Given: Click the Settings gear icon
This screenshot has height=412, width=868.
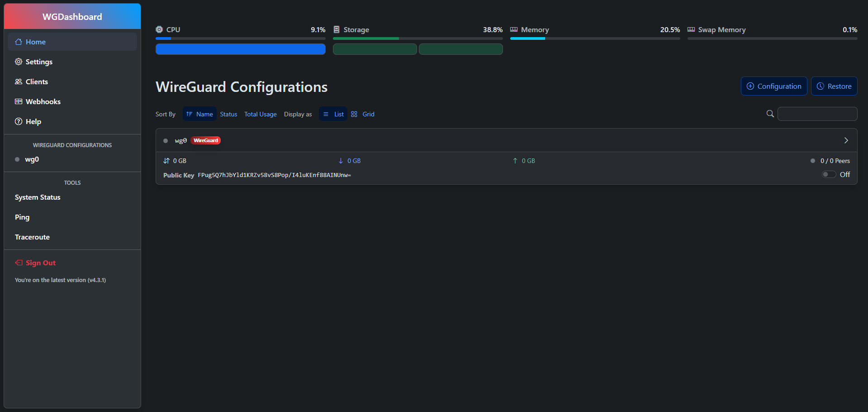Looking at the screenshot, I should click(x=19, y=62).
